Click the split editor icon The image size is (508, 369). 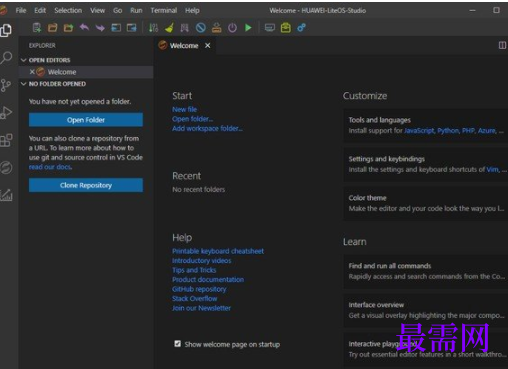coord(502,45)
